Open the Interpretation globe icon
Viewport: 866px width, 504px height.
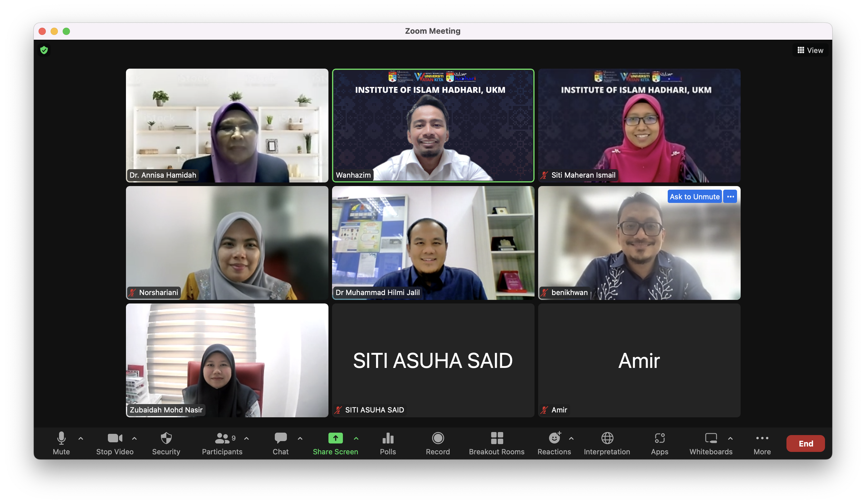tap(607, 438)
